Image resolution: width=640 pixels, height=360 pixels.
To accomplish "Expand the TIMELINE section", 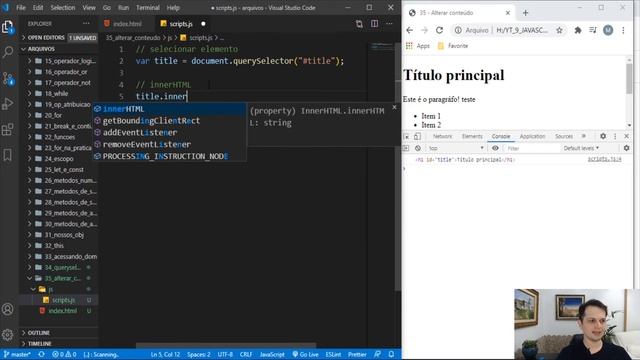I will pyautogui.click(x=59, y=344).
